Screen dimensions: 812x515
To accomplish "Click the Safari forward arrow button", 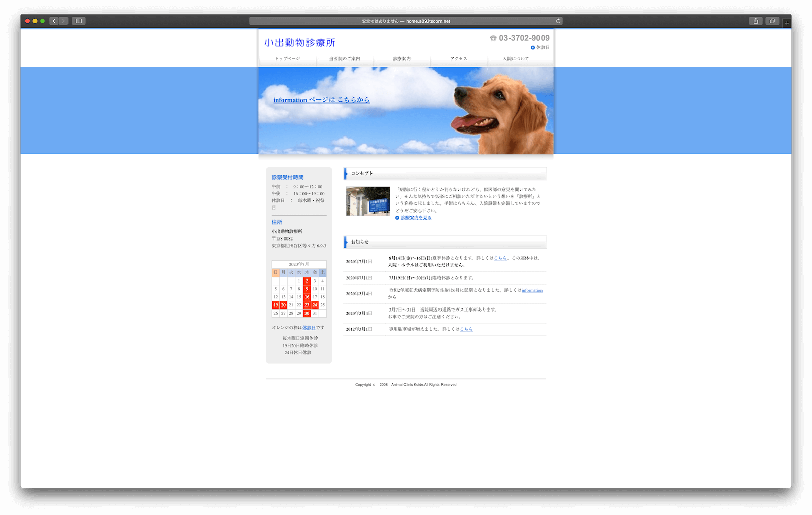I will pos(63,21).
